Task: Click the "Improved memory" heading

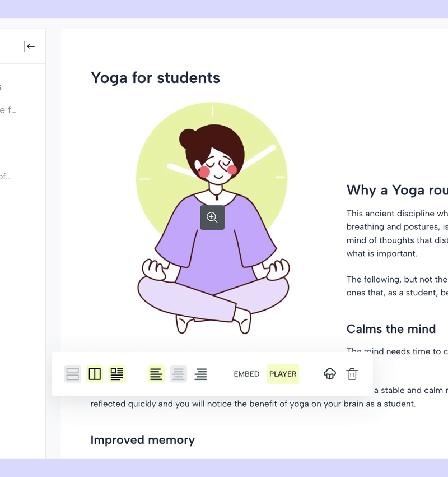Action: click(143, 440)
